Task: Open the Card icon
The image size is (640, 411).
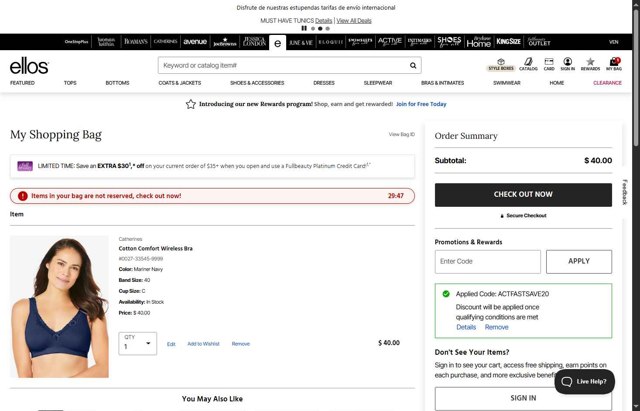Action: click(x=549, y=64)
